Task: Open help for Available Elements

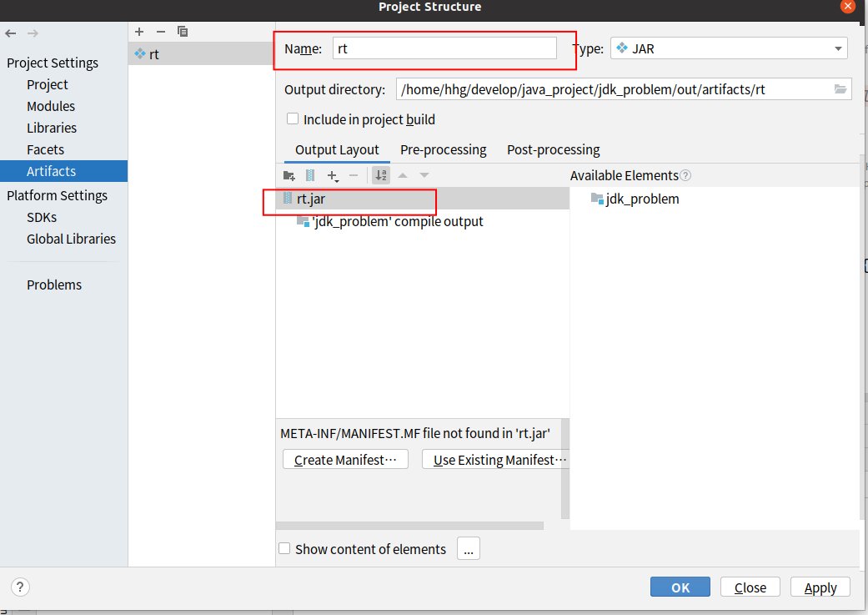Action: 685,175
